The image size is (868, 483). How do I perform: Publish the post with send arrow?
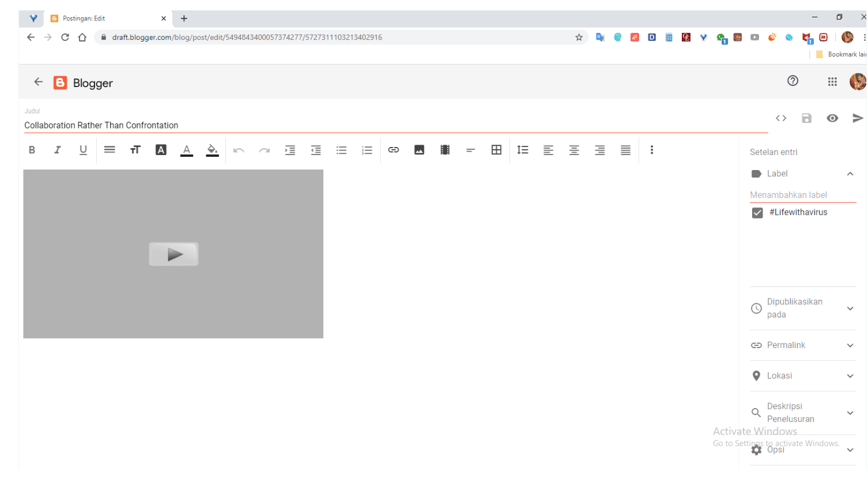[858, 118]
